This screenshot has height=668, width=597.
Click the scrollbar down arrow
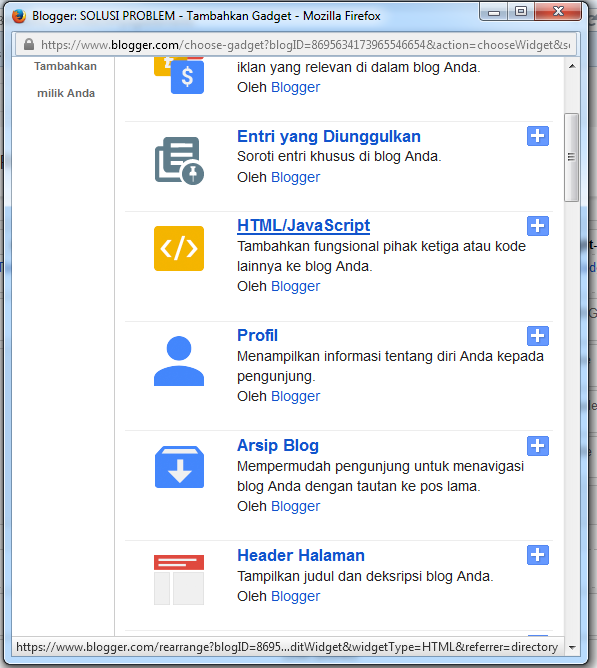[x=572, y=648]
